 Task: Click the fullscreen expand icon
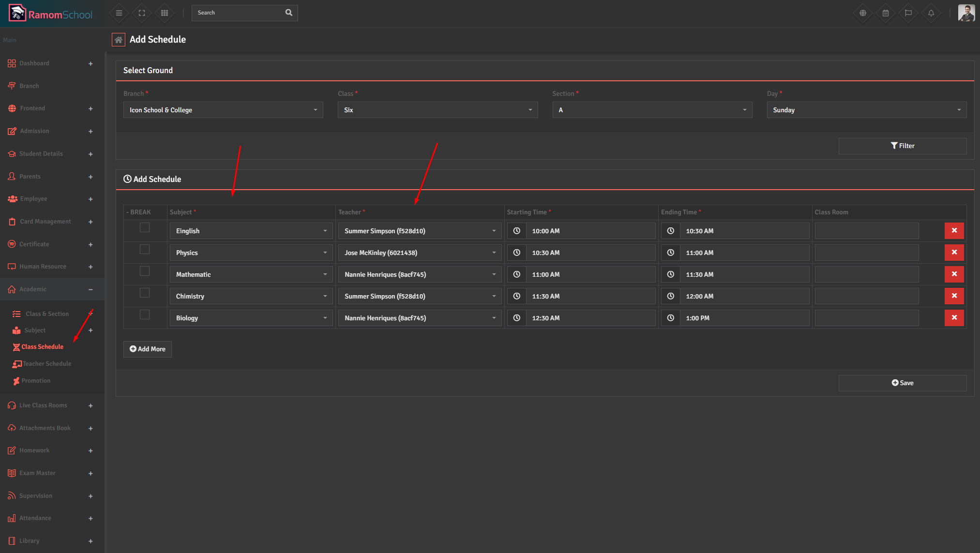click(142, 13)
